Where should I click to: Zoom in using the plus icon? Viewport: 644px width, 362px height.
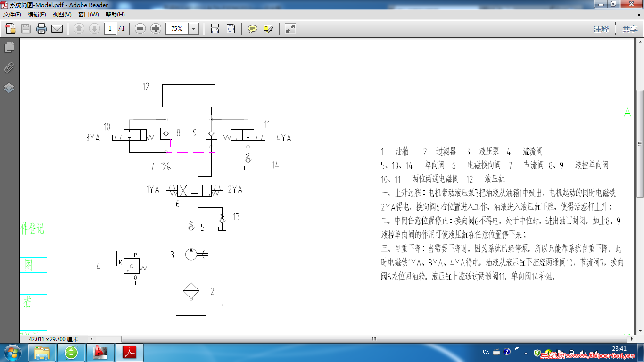coord(155,28)
